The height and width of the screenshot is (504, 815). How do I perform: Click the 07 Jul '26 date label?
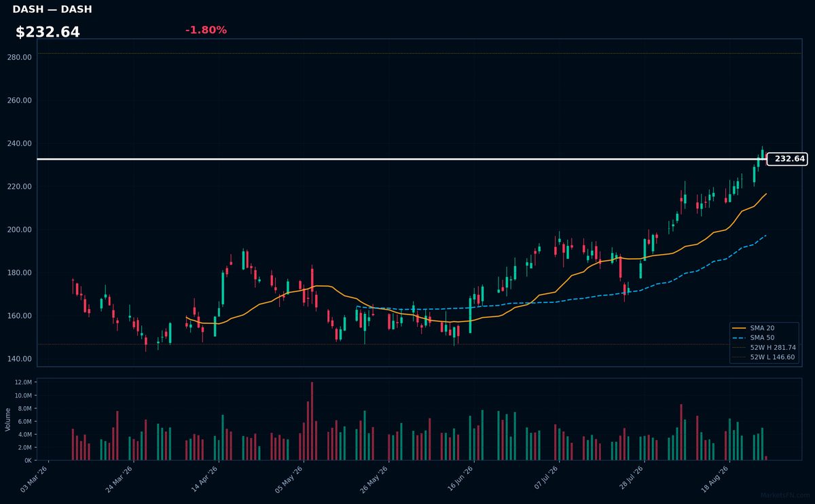point(545,480)
